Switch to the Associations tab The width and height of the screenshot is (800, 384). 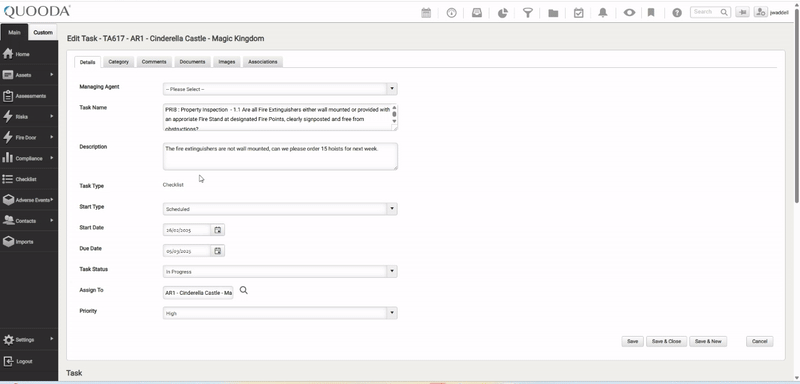coord(263,62)
